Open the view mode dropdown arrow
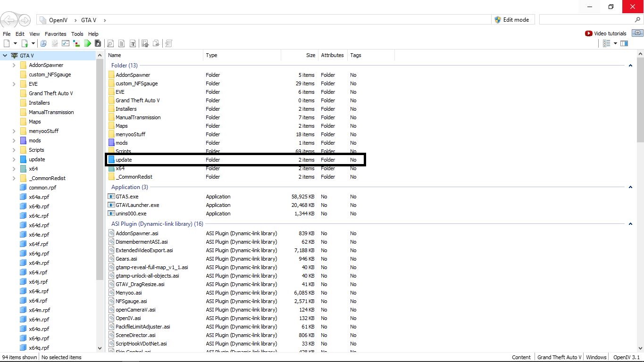Screen dimensions: 644x362 click(x=615, y=43)
